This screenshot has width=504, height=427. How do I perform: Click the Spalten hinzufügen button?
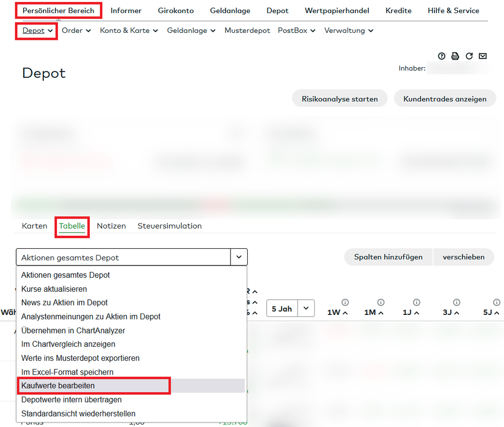(x=388, y=257)
